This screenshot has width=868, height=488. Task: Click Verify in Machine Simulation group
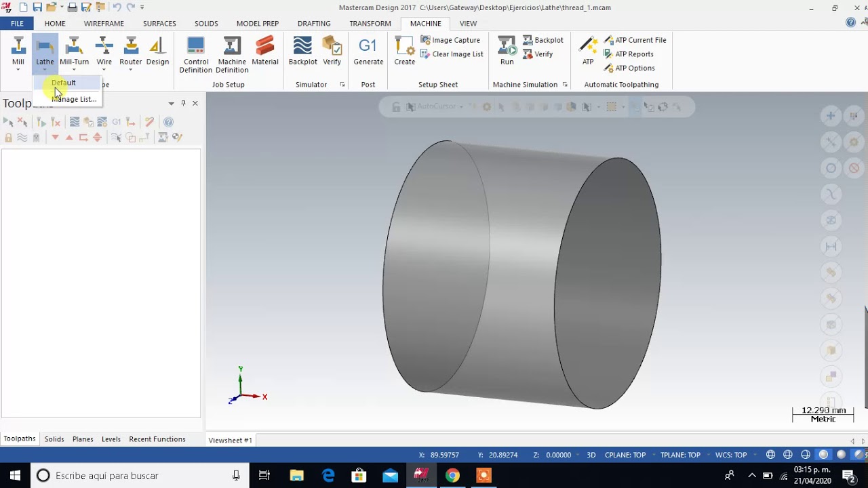538,54
